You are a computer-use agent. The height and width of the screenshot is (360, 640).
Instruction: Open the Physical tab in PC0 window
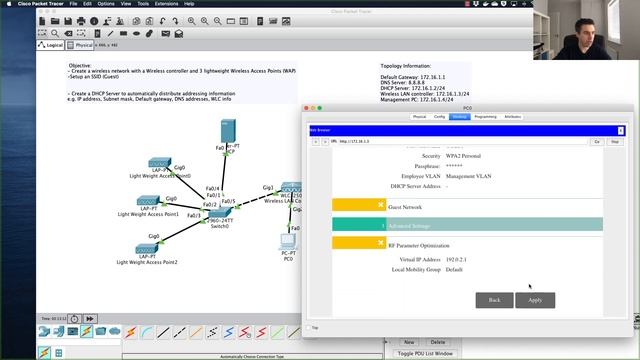[x=419, y=117]
